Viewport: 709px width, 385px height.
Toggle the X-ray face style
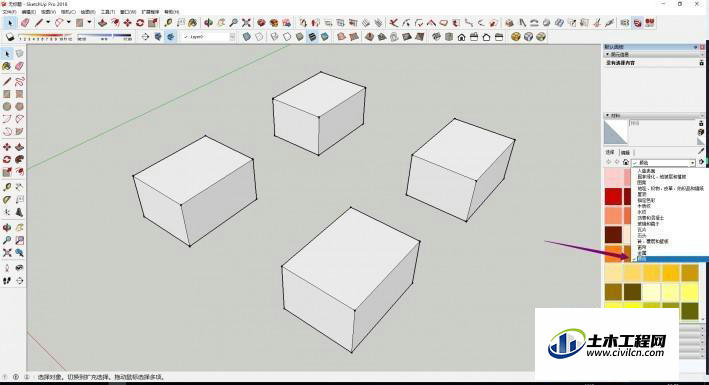tap(246, 37)
